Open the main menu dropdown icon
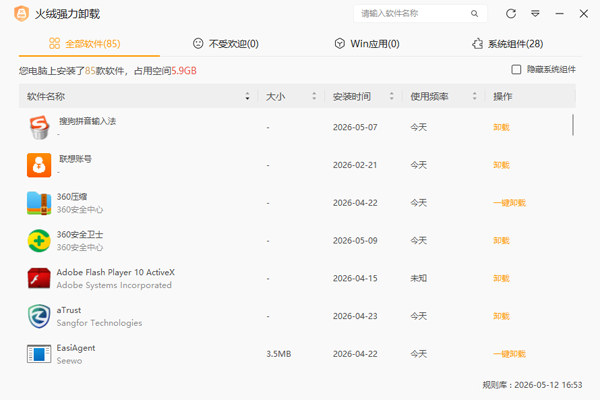Viewport: 600px width, 400px height. point(535,14)
